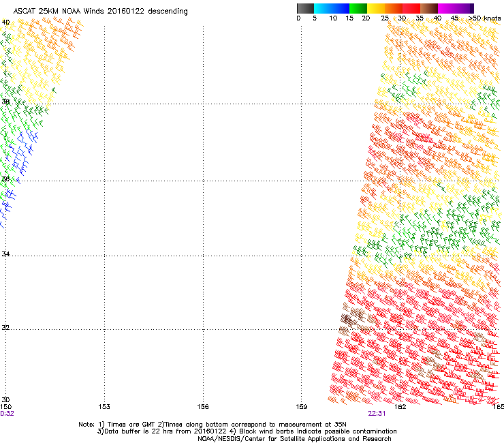504x443 pixels.
Task: Click the longitude label 150
Action: pos(5,407)
